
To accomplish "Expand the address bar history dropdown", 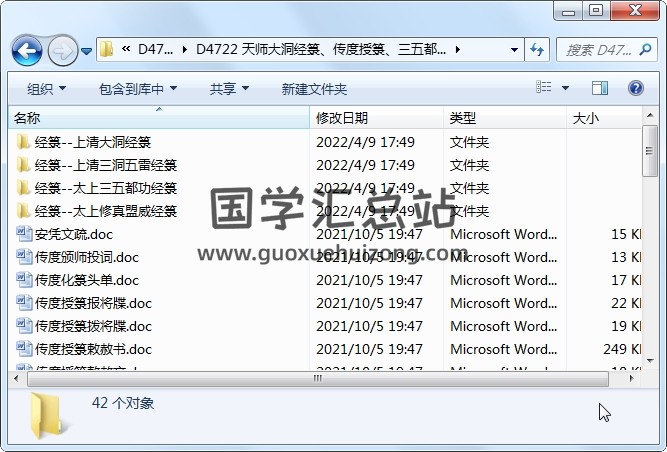I will point(514,50).
